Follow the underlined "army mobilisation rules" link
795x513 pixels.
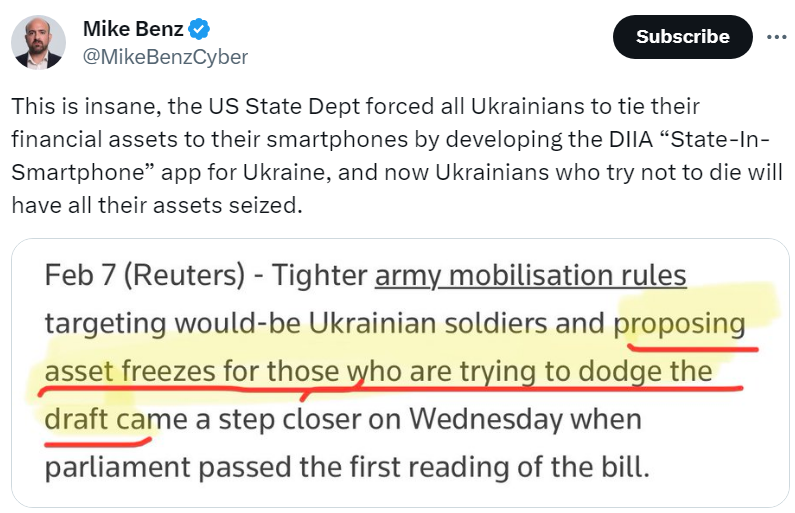(530, 275)
